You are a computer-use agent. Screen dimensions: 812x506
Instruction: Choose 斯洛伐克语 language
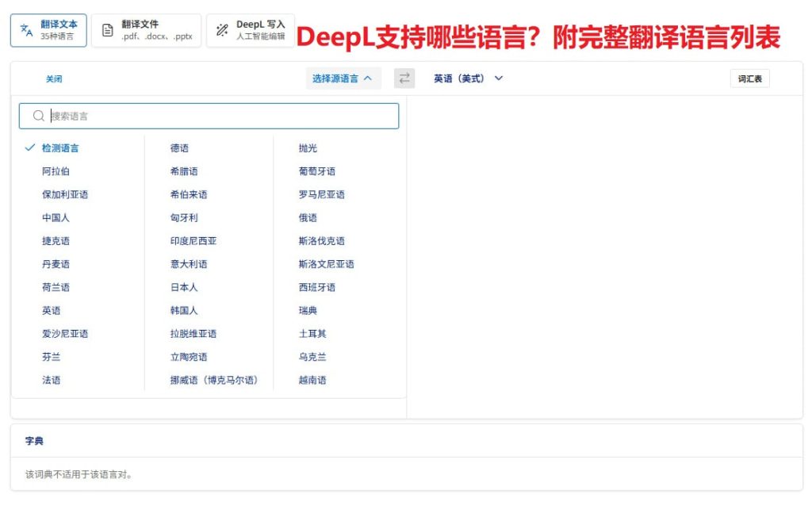tap(322, 241)
